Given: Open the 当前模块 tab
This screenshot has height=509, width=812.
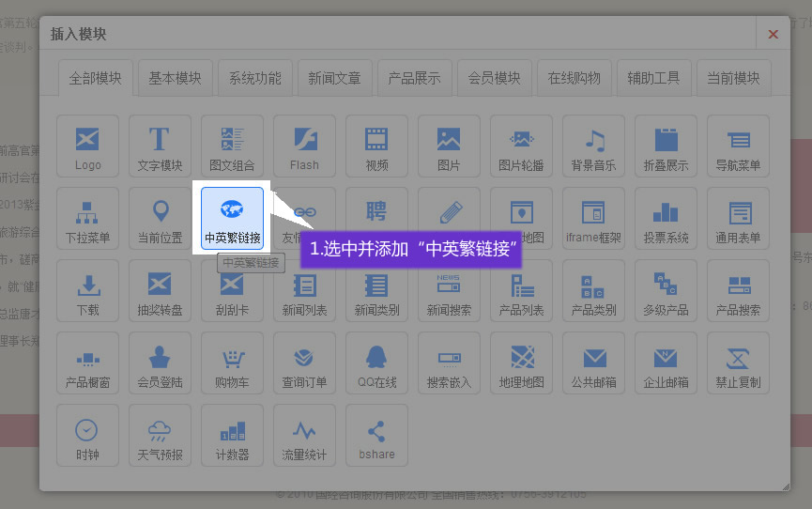Looking at the screenshot, I should [x=733, y=79].
